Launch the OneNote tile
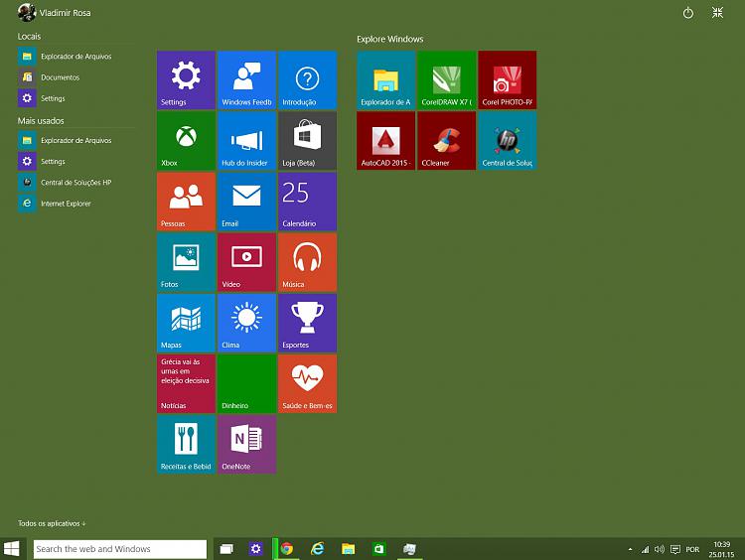745x560 pixels. [246, 445]
